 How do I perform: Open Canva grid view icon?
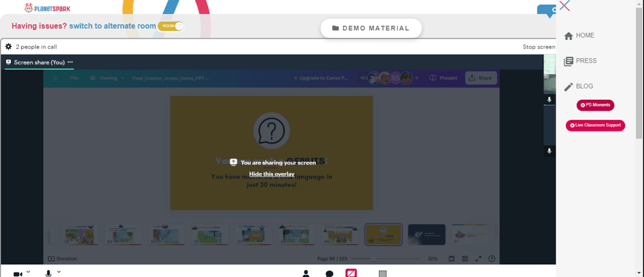click(465, 259)
